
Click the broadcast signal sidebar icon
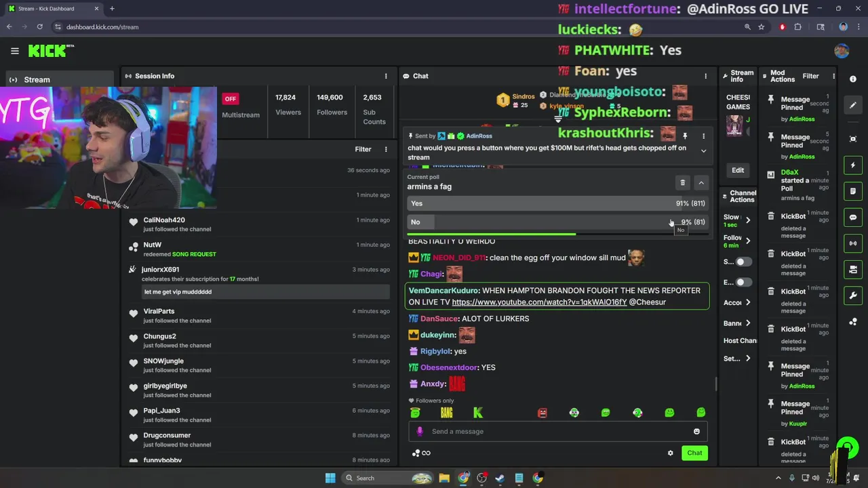(x=853, y=243)
